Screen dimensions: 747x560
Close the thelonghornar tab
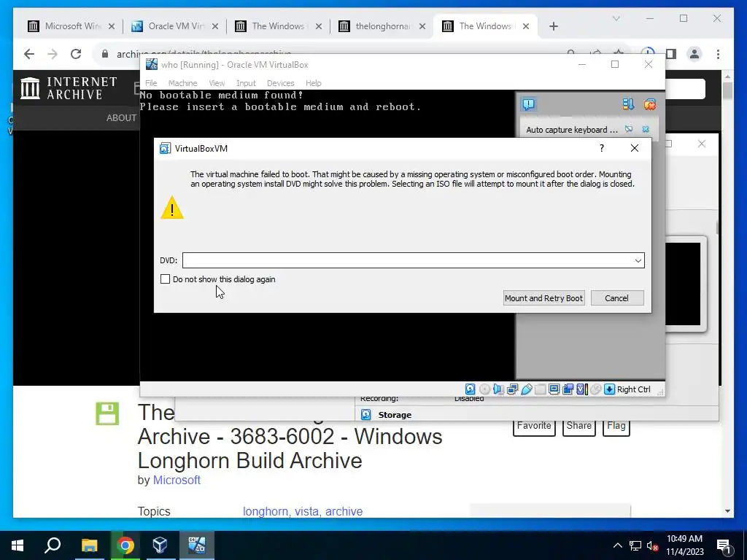pyautogui.click(x=422, y=26)
